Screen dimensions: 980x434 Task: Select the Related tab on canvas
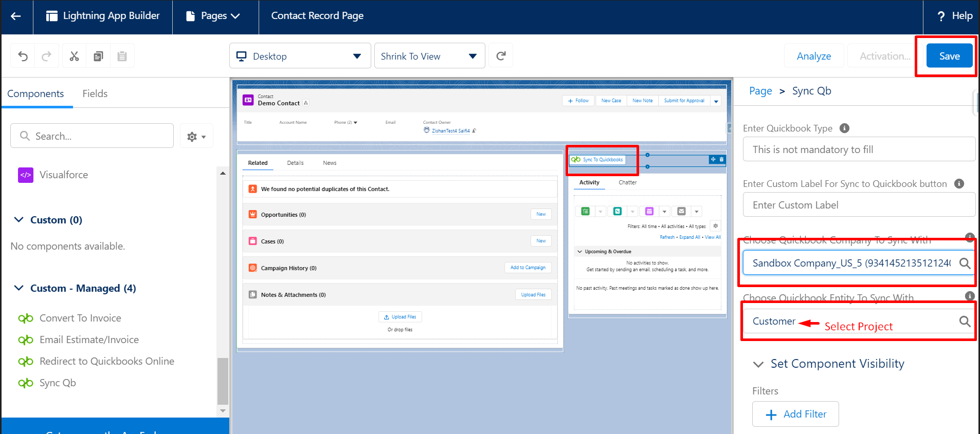click(258, 163)
